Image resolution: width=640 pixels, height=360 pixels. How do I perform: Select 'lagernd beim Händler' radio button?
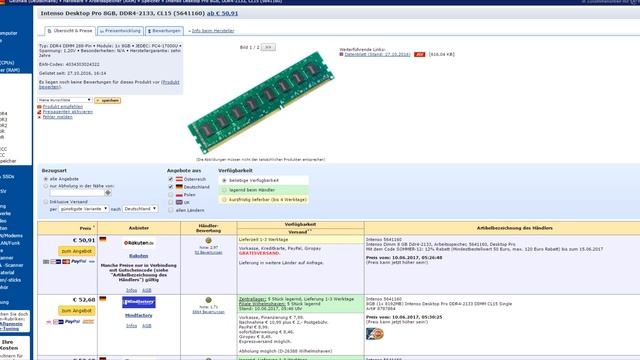pyautogui.click(x=224, y=190)
